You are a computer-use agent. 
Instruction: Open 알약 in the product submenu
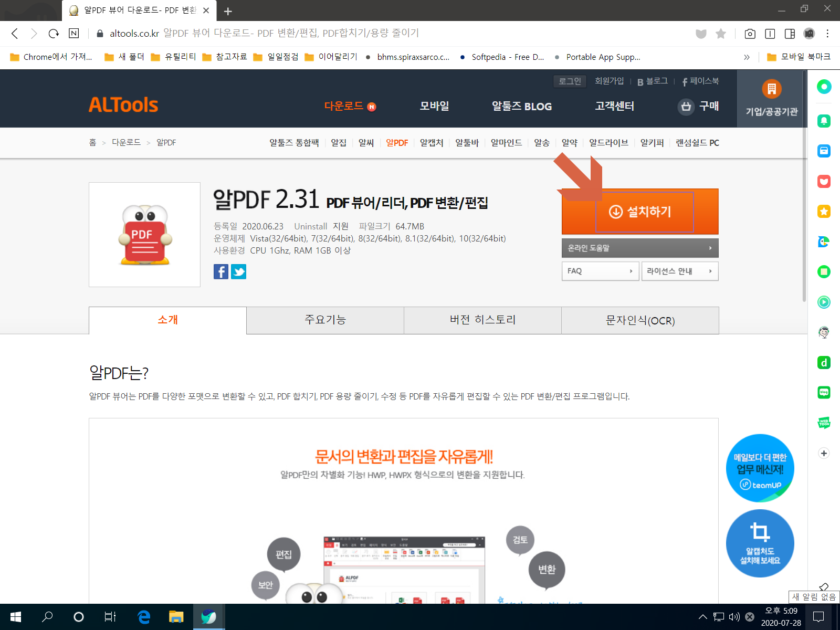tap(569, 143)
